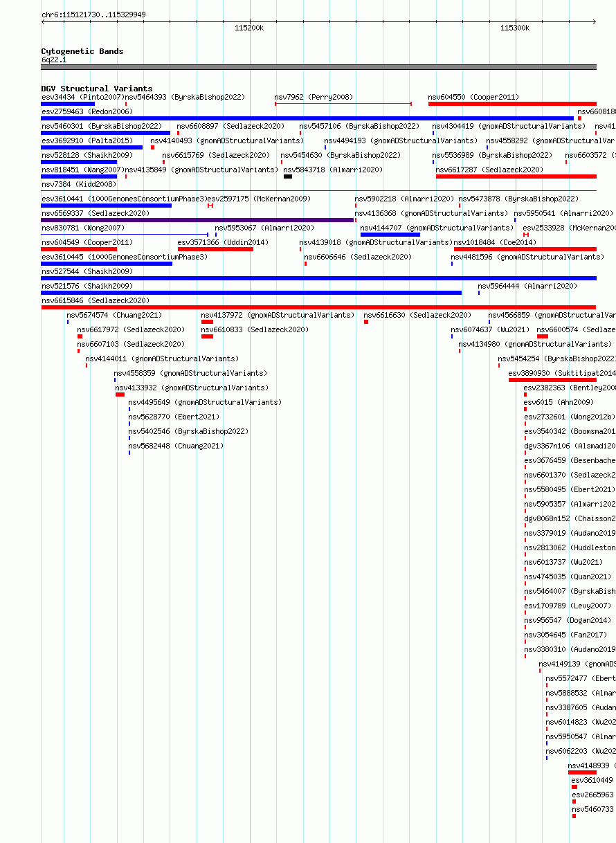Click the chr6:115121730..115329949 coordinates text

(93, 15)
